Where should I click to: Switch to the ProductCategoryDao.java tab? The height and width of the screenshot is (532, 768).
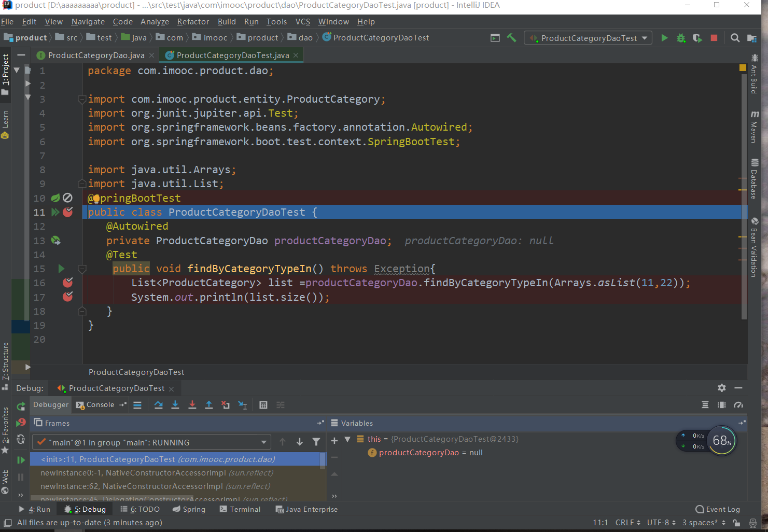click(96, 55)
